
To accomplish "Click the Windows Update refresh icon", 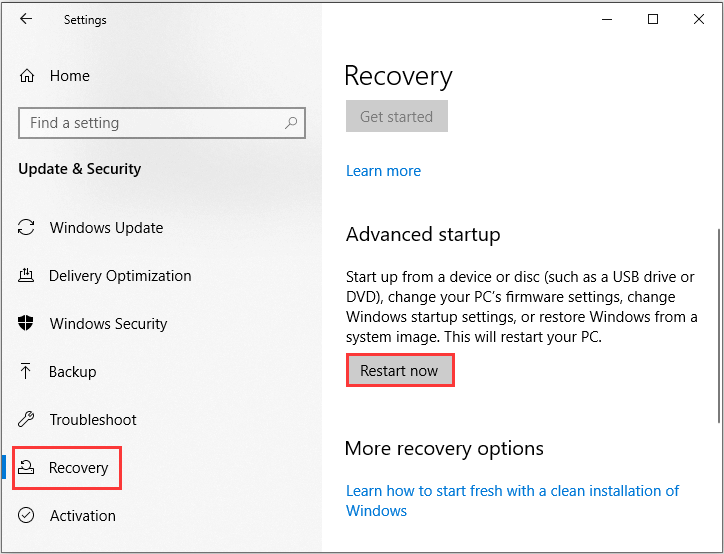I will coord(27,228).
